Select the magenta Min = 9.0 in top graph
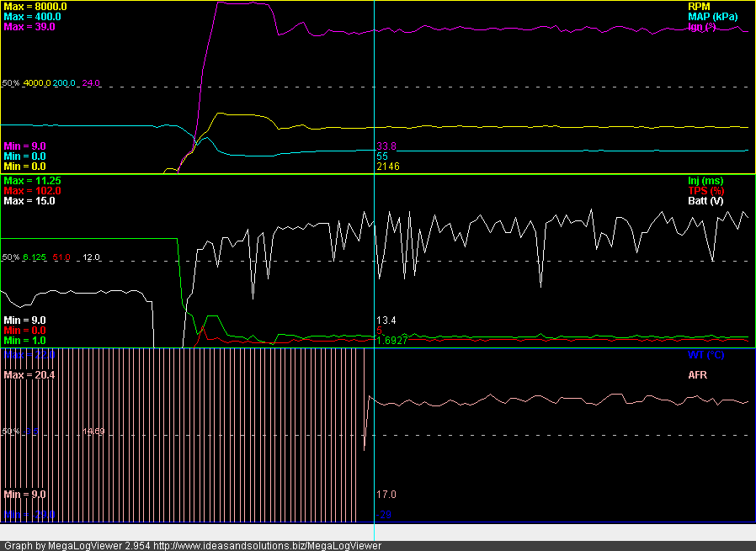Screen dimensions: 756x551 [25, 146]
